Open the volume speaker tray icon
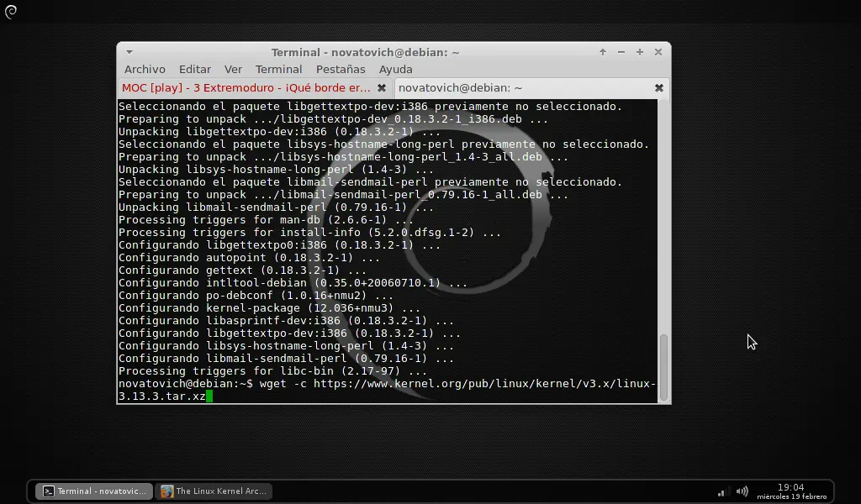Screen dimensions: 861x504 (742, 491)
